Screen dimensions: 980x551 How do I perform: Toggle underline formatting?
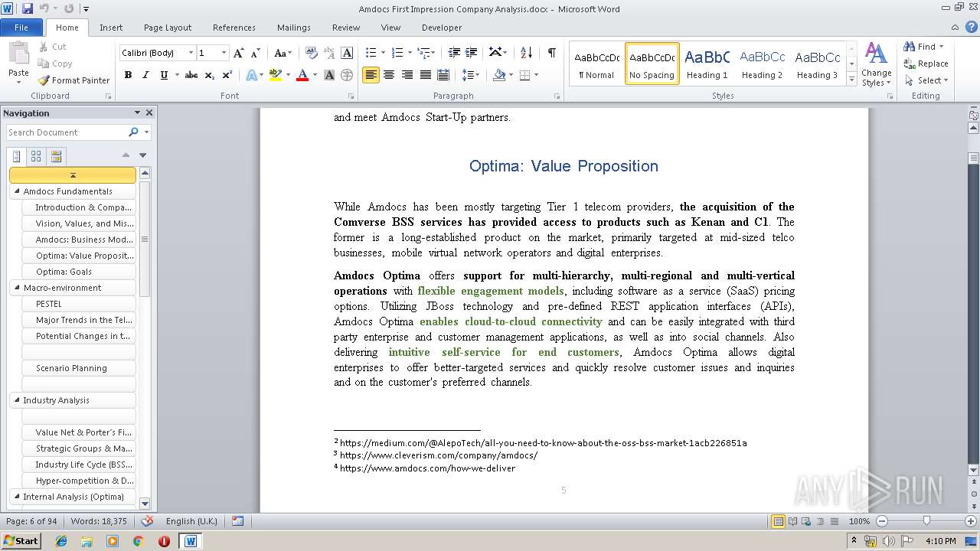[x=163, y=75]
